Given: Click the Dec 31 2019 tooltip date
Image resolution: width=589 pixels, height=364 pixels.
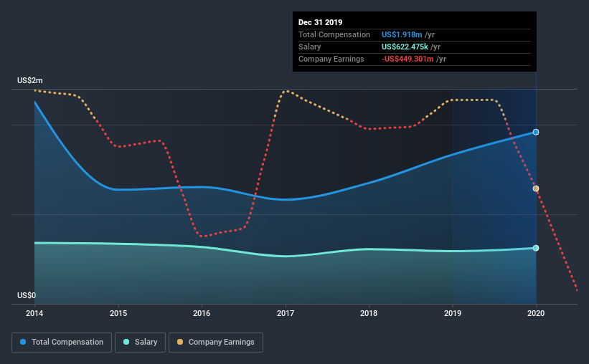Looking at the screenshot, I should tap(320, 22).
